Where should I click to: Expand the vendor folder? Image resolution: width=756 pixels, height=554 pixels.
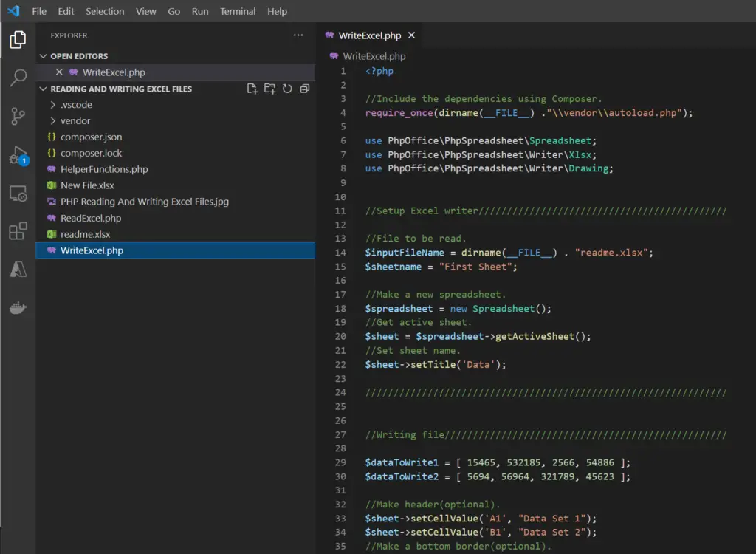pos(75,121)
